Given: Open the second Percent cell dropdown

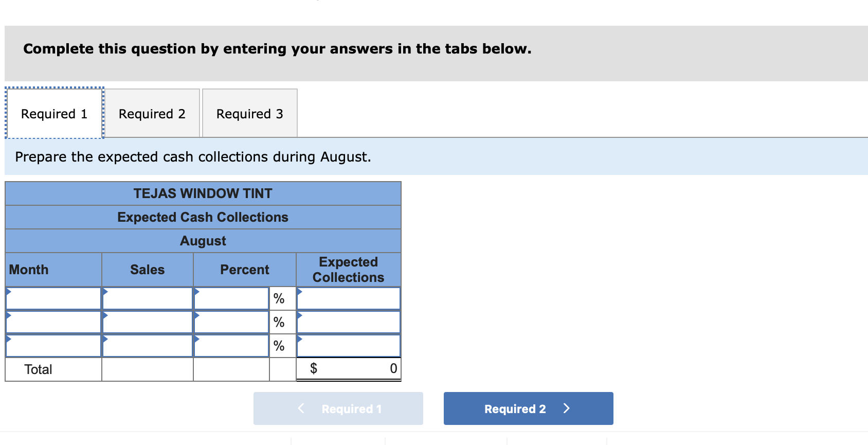Looking at the screenshot, I should [x=231, y=322].
